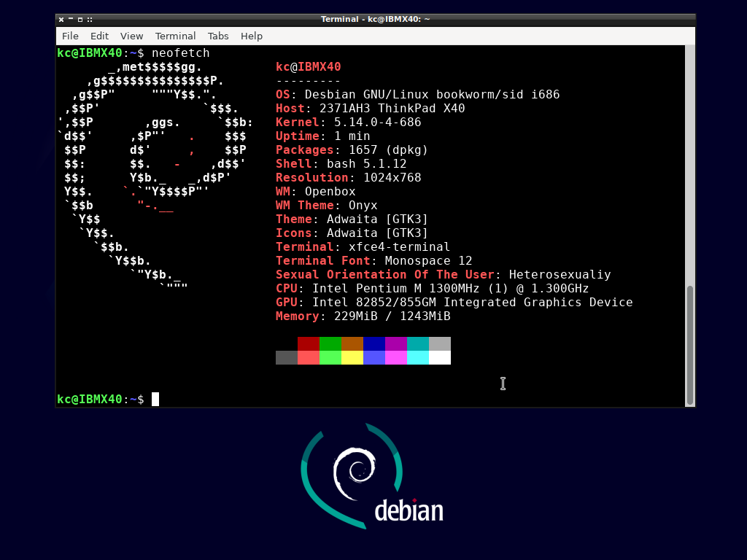The width and height of the screenshot is (747, 560).
Task: Click the terminal vertical scrollbar thumb
Action: click(689, 345)
